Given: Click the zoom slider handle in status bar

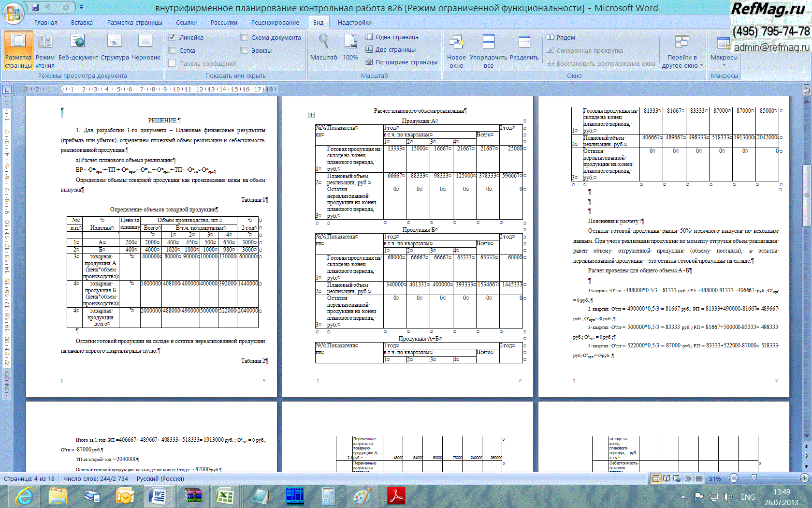Looking at the screenshot, I should pos(754,478).
